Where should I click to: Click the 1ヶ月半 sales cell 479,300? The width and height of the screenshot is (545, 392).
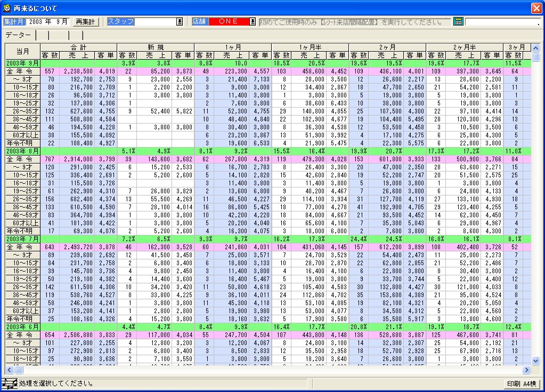308,159
